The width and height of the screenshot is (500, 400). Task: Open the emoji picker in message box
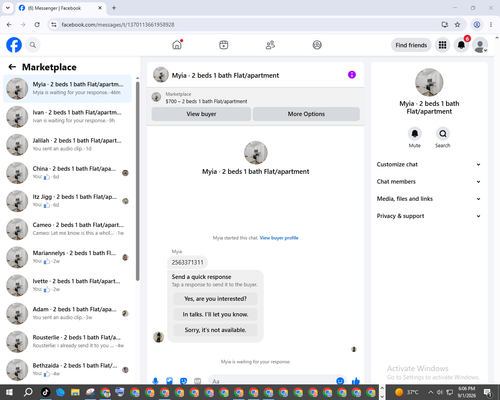point(340,381)
